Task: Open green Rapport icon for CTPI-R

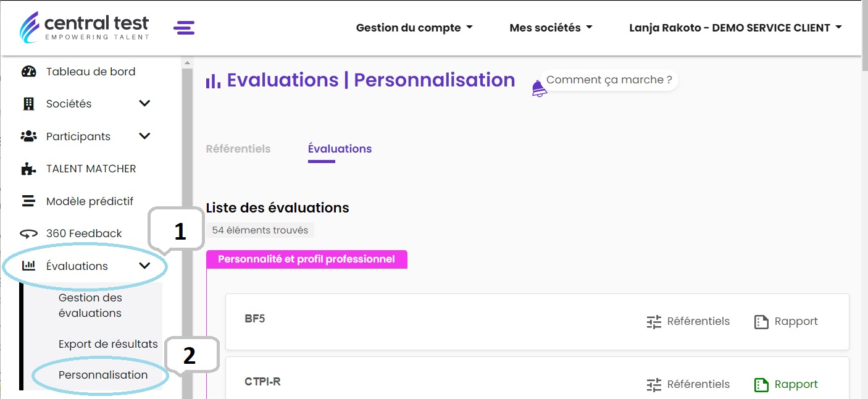Action: (x=761, y=384)
